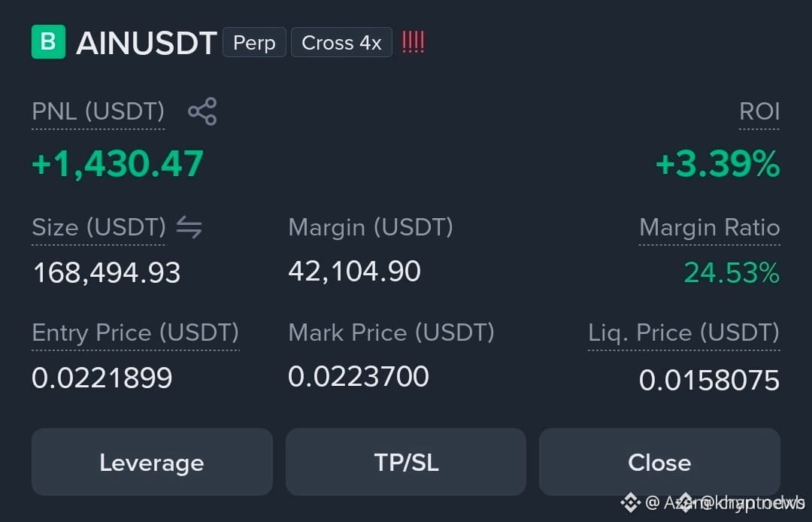This screenshot has width=812, height=522.
Task: Show Entry Price (USDT) label details
Action: pos(135,333)
